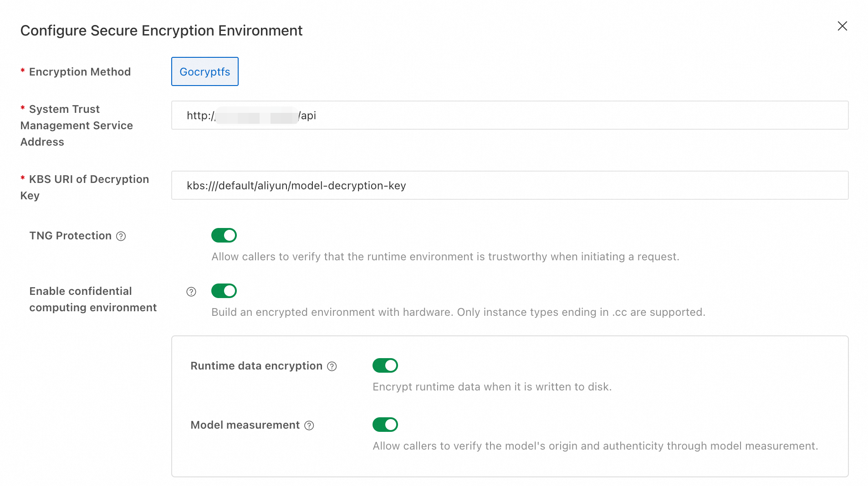The height and width of the screenshot is (486, 868).
Task: Turn off the Model measurement switch
Action: click(385, 425)
